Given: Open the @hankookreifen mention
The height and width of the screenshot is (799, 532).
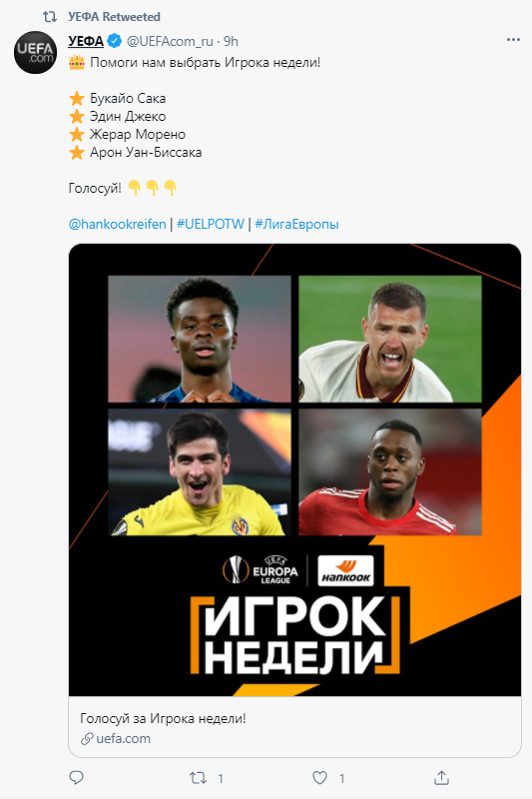Looking at the screenshot, I should tap(117, 224).
